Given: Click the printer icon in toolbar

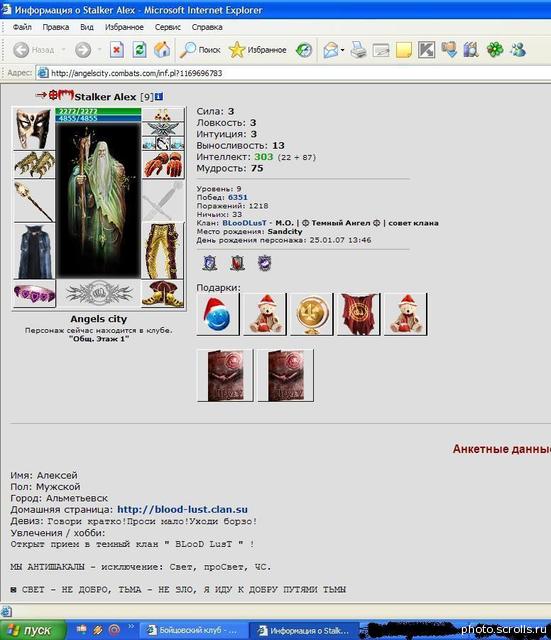Looking at the screenshot, I should click(x=358, y=50).
